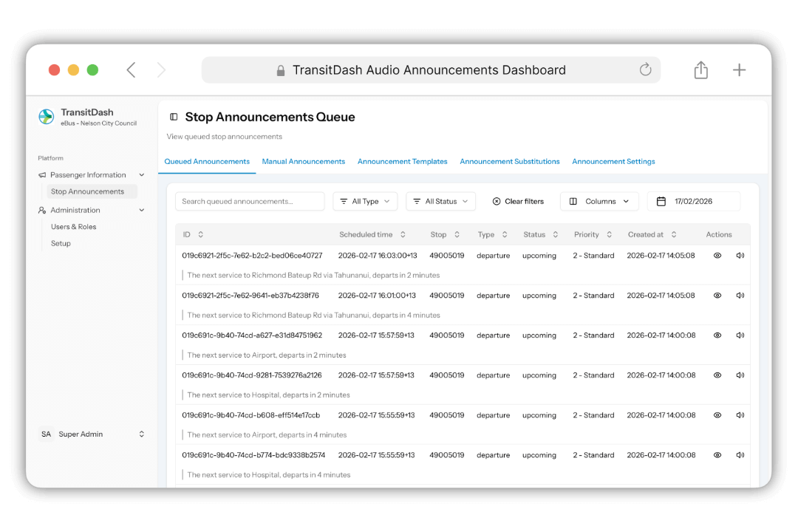
Task: Click the browser page reload control
Action: click(645, 69)
